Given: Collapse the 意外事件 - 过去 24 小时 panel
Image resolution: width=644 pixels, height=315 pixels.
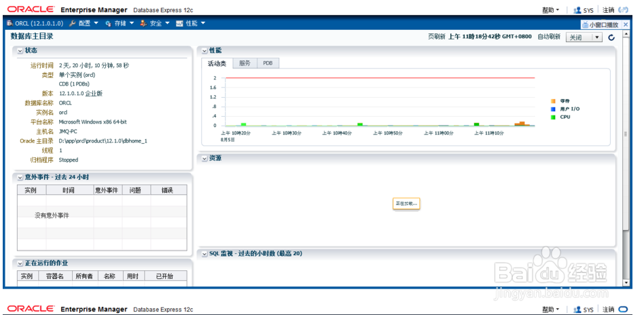Looking at the screenshot, I should pyautogui.click(x=20, y=177).
